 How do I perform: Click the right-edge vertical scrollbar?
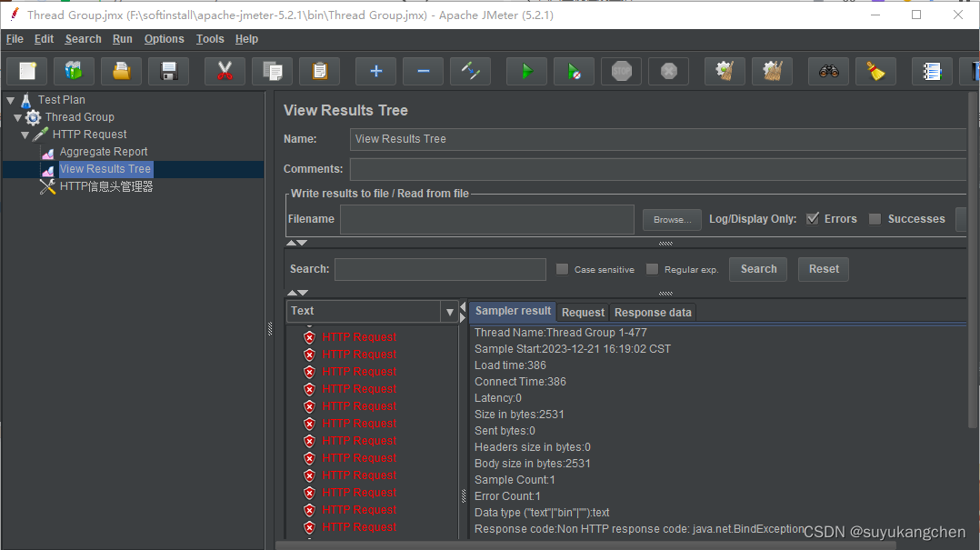pyautogui.click(x=973, y=259)
